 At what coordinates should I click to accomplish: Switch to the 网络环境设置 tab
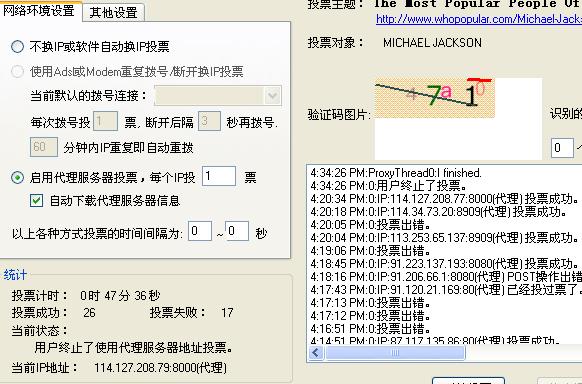(x=40, y=11)
